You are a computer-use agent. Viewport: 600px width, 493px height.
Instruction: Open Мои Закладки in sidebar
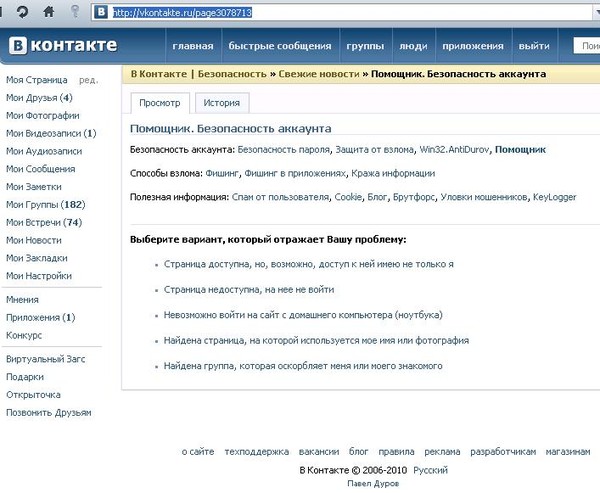pyautogui.click(x=37, y=258)
